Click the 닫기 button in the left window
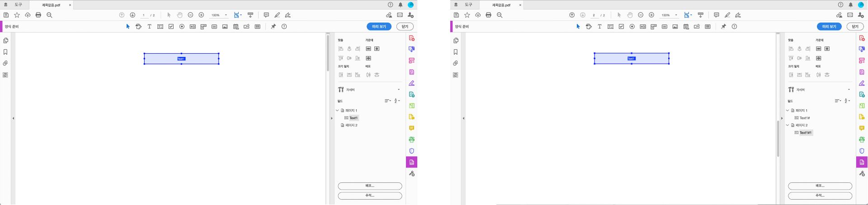This screenshot has height=205, width=868. pos(405,27)
